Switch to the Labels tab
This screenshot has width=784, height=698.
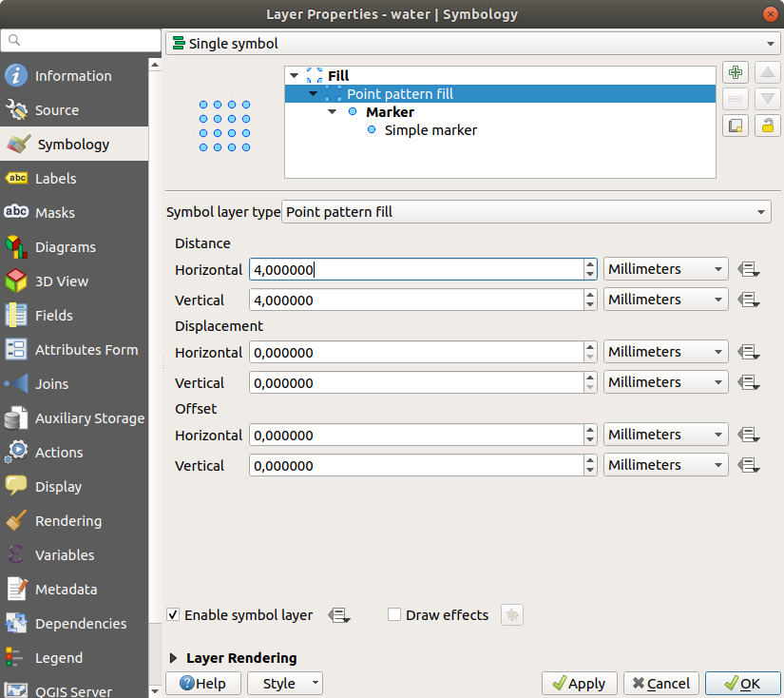coord(55,179)
